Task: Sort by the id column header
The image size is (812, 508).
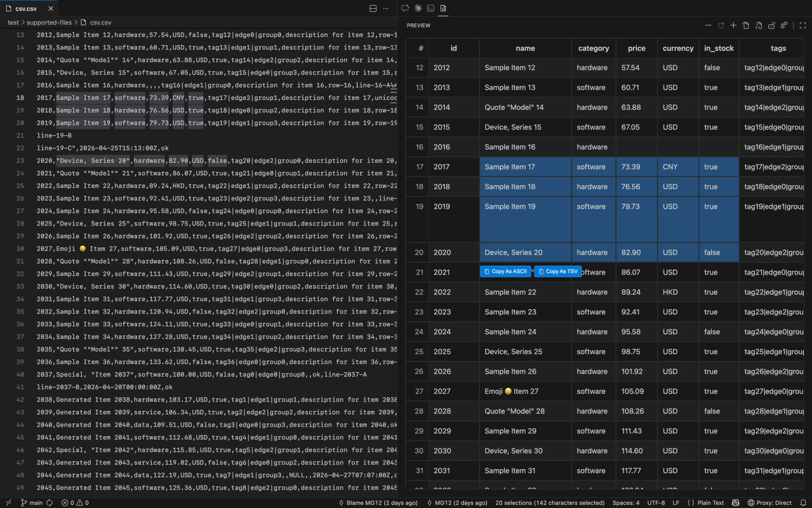Action: pyautogui.click(x=453, y=48)
